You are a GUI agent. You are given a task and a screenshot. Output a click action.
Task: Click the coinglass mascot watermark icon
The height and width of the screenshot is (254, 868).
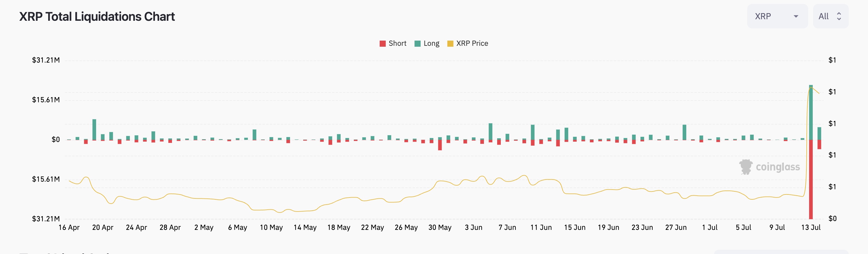point(746,167)
